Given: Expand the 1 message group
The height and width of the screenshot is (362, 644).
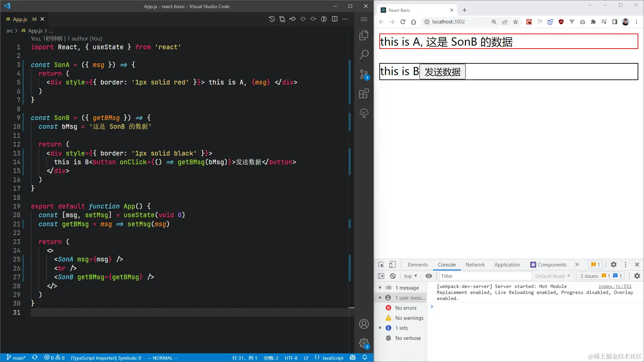Looking at the screenshot, I should pyautogui.click(x=380, y=288).
